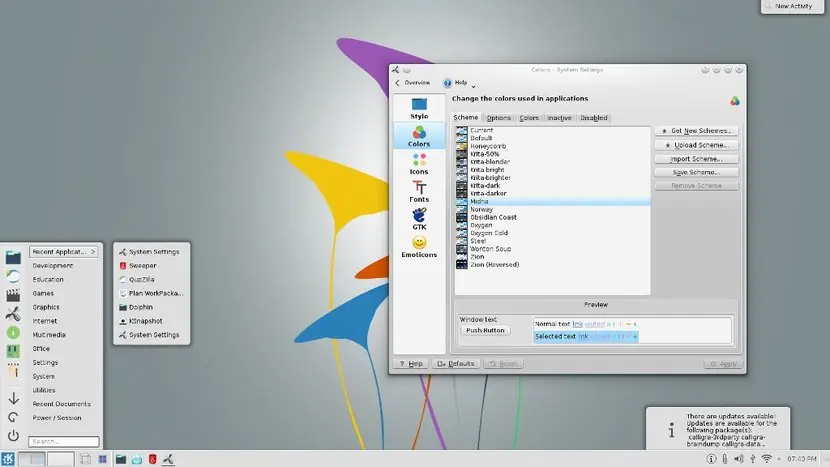Open Internet category in launcher
This screenshot has width=830, height=467.
pyautogui.click(x=45, y=321)
